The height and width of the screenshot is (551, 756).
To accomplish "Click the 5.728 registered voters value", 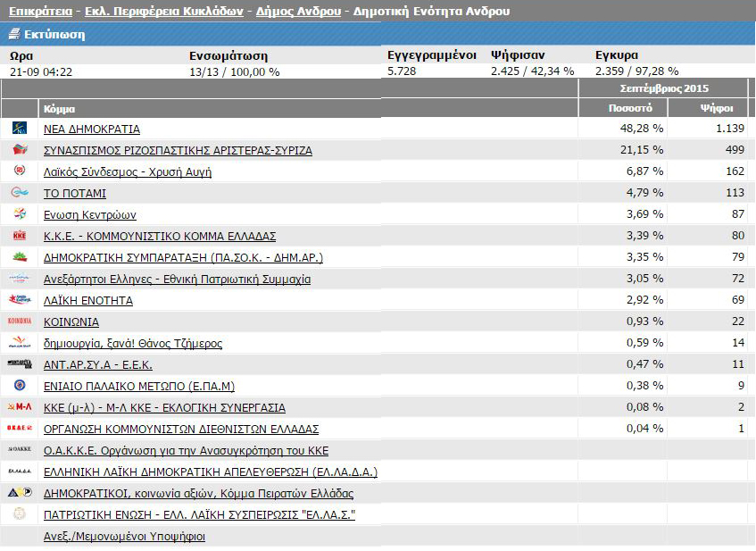I will (402, 71).
